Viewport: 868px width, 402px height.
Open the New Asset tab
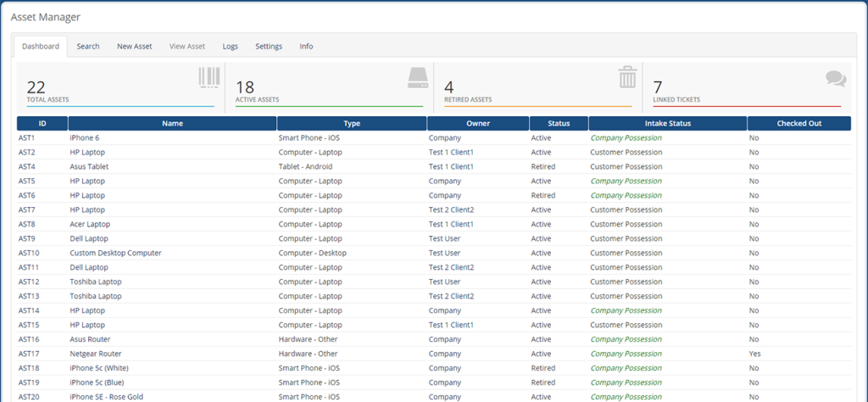tap(135, 47)
